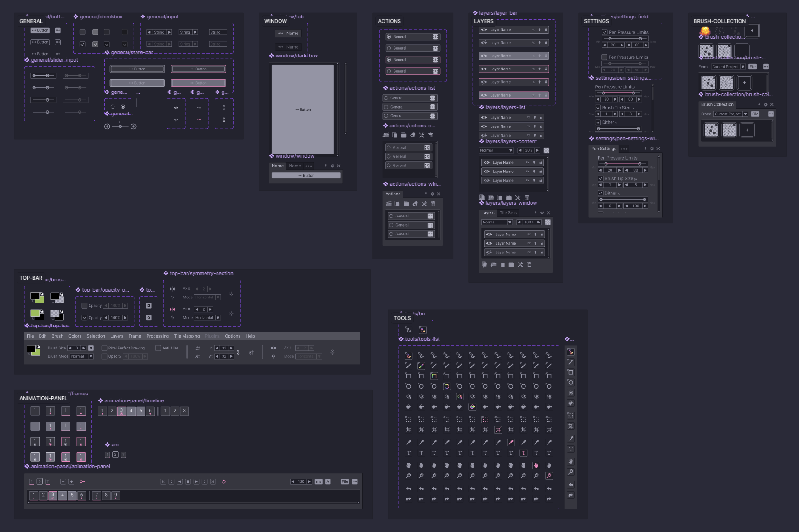
Task: Click the Undo arrow in the tools sidebar
Action: pos(571,484)
